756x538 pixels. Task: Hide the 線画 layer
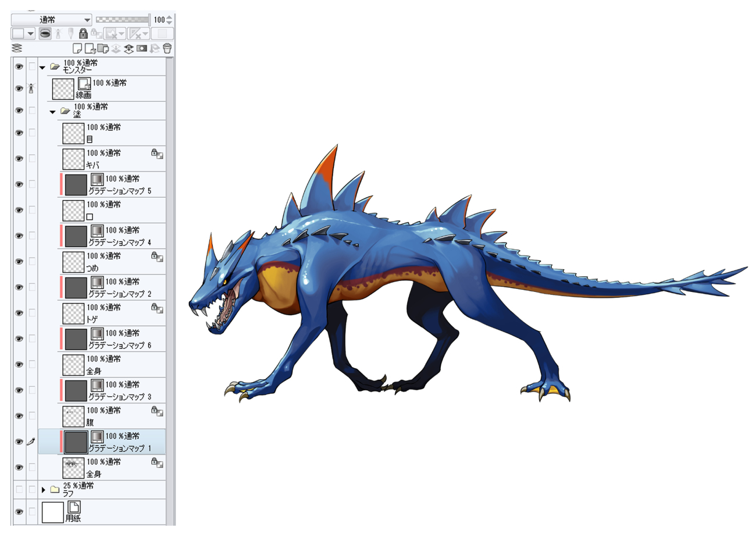click(19, 88)
